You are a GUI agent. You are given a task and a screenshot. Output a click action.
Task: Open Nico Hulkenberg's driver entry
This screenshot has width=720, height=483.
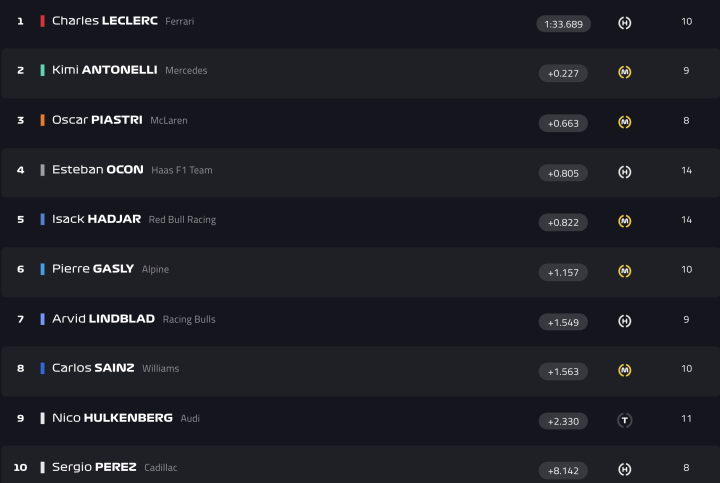[x=112, y=418]
